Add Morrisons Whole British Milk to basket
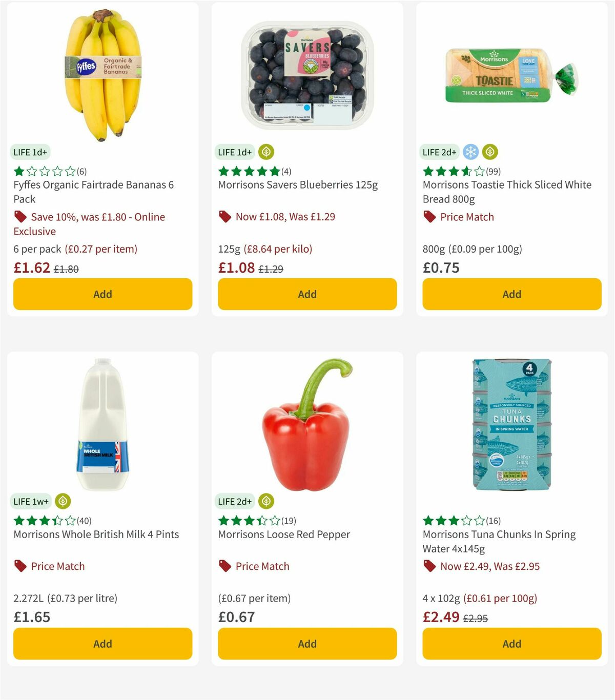This screenshot has width=615, height=700. point(102,644)
